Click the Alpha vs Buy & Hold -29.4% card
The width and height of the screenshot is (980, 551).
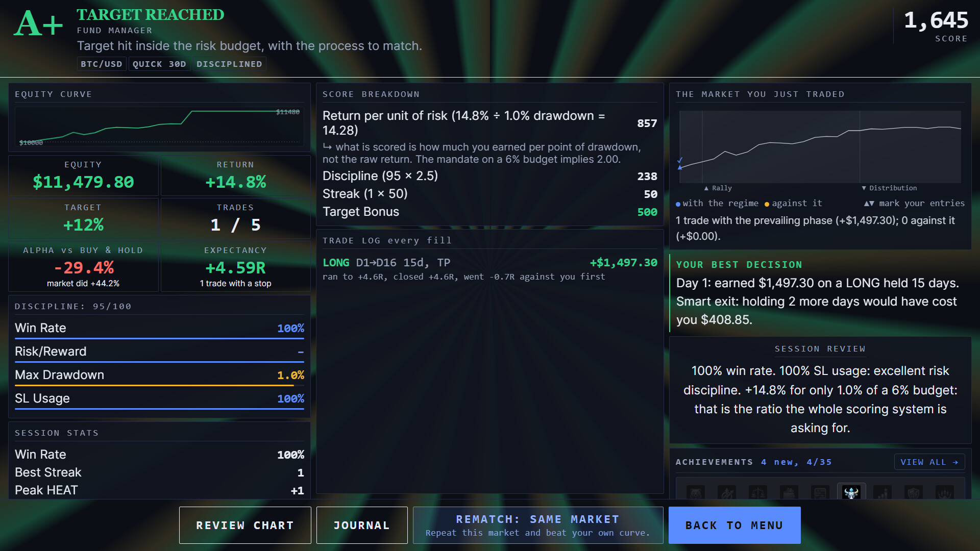click(x=83, y=266)
